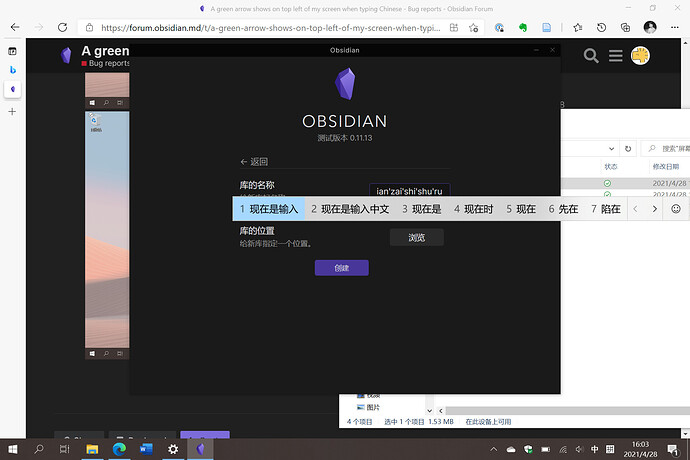The height and width of the screenshot is (460, 690).
Task: Click the address bar URL field
Action: tap(270, 28)
